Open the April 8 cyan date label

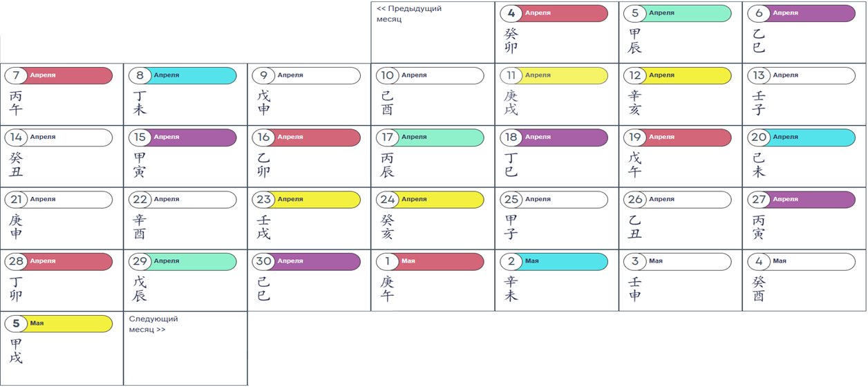pos(182,75)
